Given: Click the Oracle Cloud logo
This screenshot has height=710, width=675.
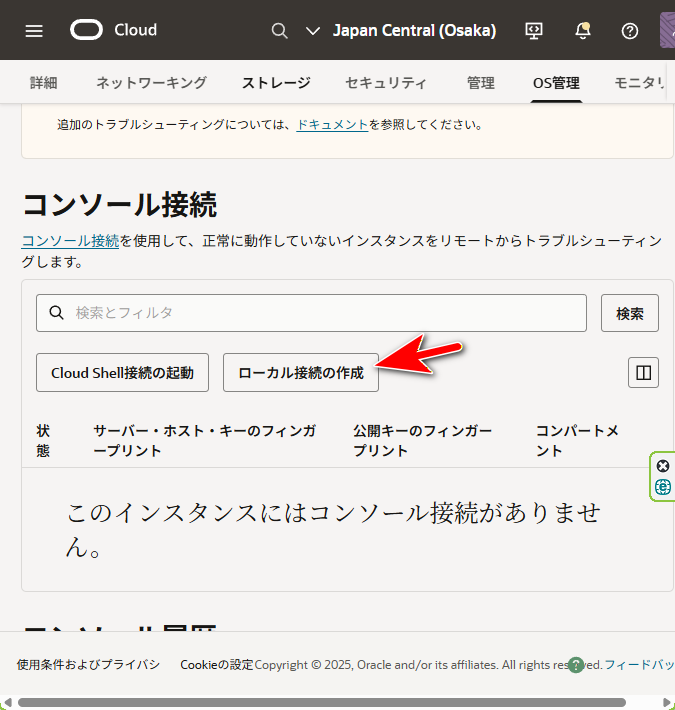Looking at the screenshot, I should 113,30.
